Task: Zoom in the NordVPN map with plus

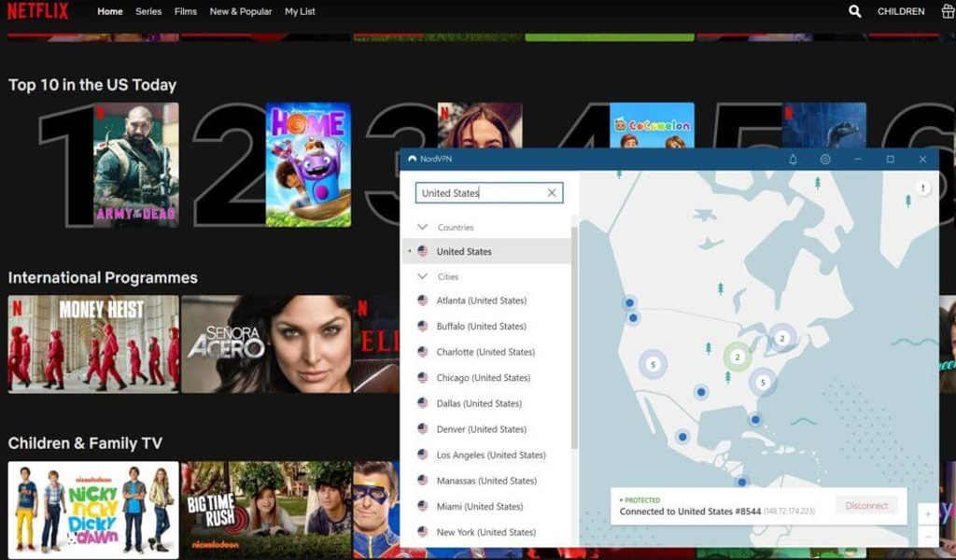Action: click(x=927, y=514)
